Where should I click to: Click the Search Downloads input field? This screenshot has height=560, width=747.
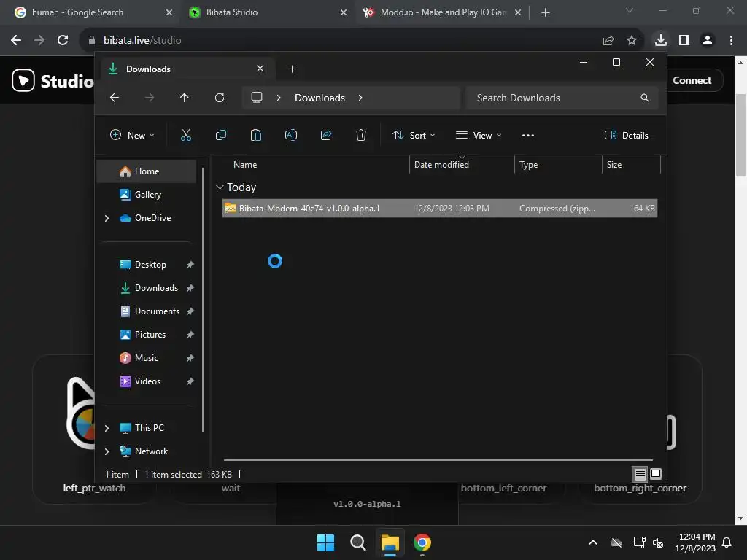coord(562,98)
